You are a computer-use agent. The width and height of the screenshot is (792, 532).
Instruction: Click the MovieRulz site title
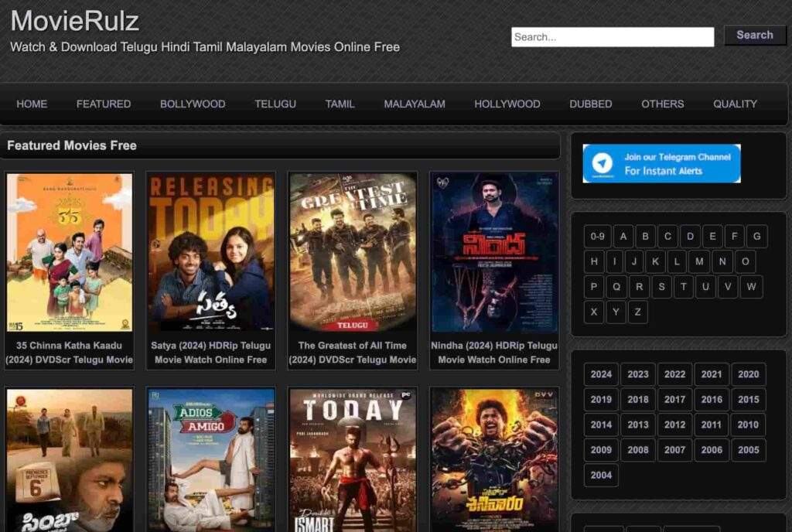click(75, 21)
